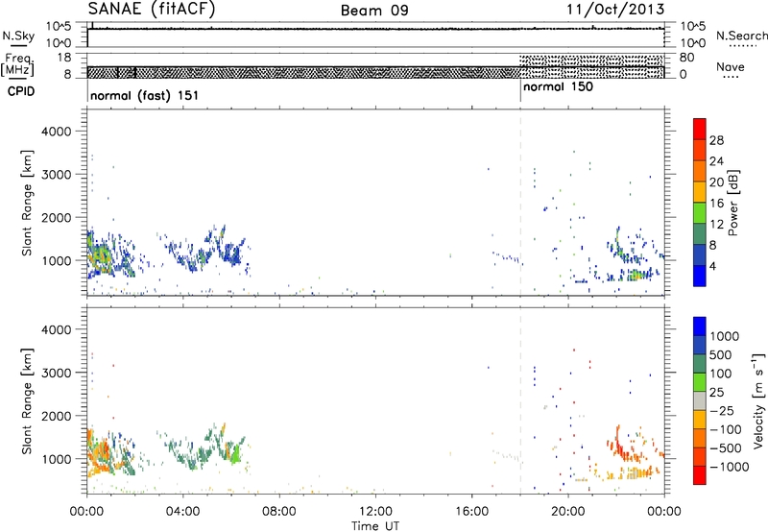Click the '12:00' time axis label
The height and width of the screenshot is (532, 768).
(x=375, y=512)
